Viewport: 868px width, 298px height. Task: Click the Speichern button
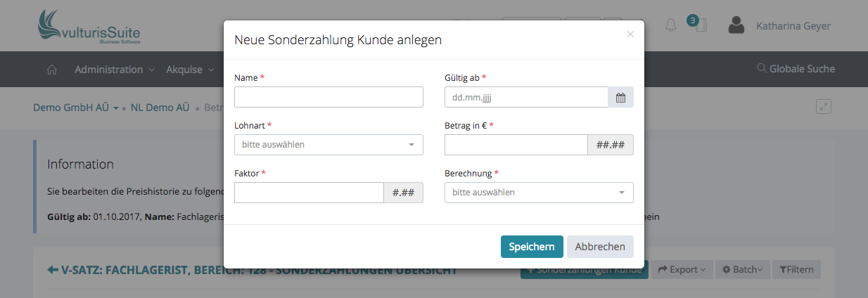point(532,247)
